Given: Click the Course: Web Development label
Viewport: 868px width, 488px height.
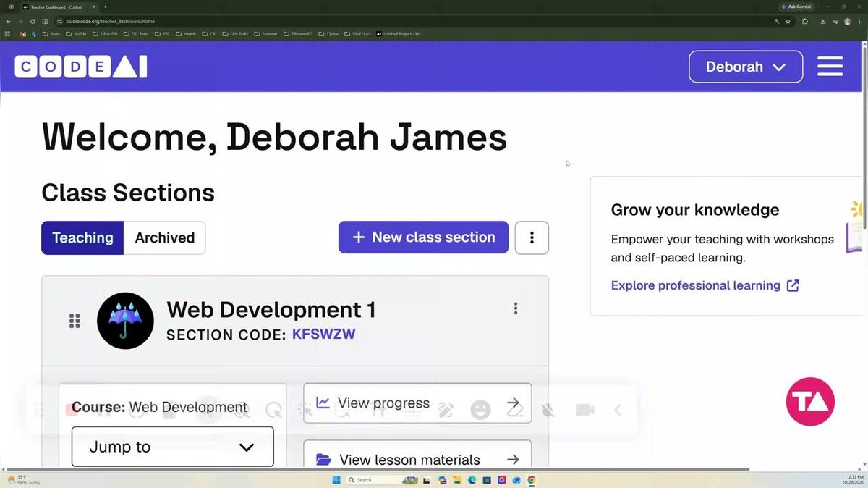Looking at the screenshot, I should tap(160, 407).
